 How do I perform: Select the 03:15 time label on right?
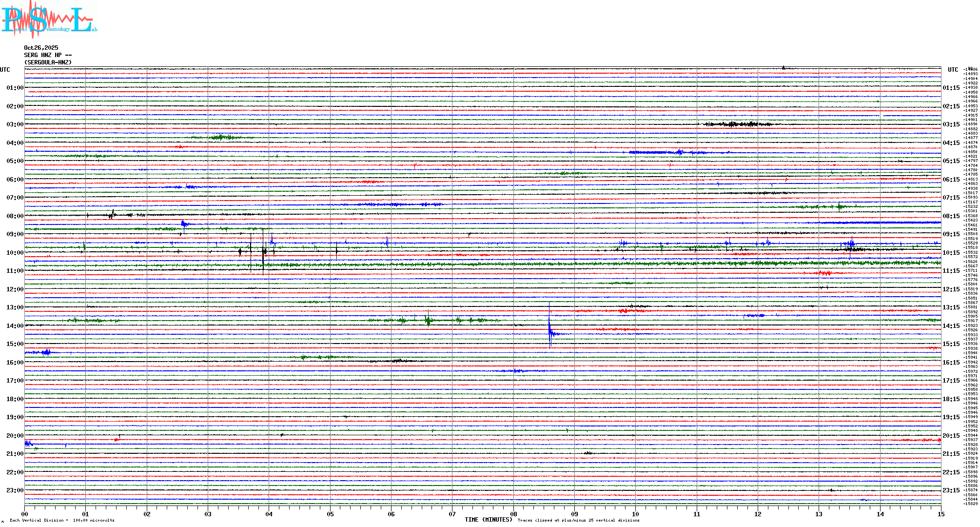point(951,124)
